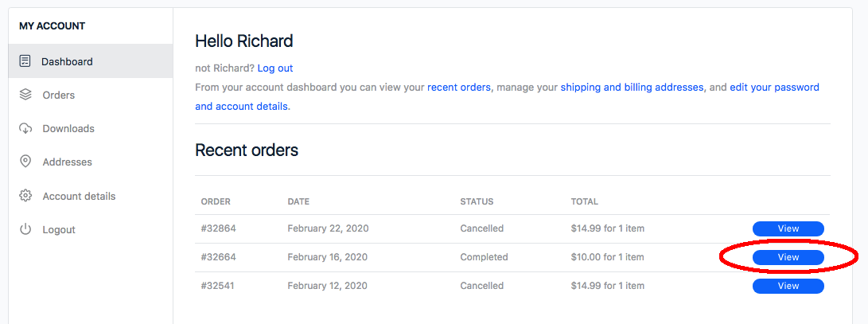View completed order #32664

[x=788, y=257]
